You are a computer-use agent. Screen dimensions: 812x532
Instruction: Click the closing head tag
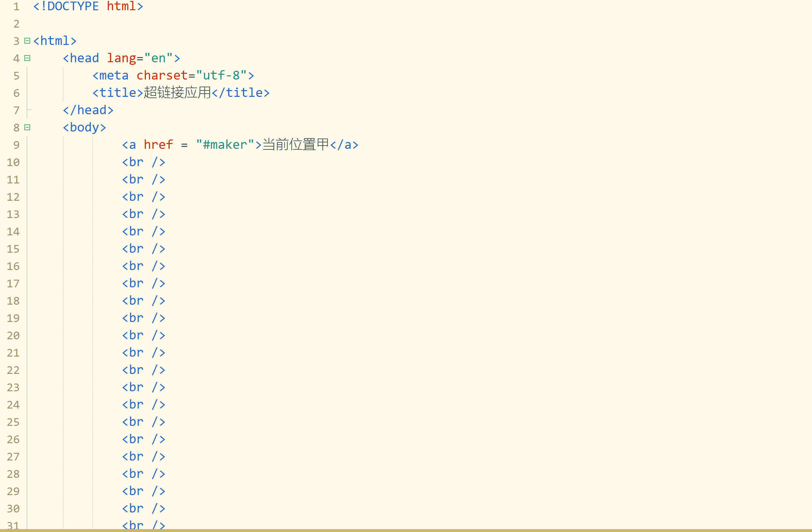pyautogui.click(x=88, y=110)
